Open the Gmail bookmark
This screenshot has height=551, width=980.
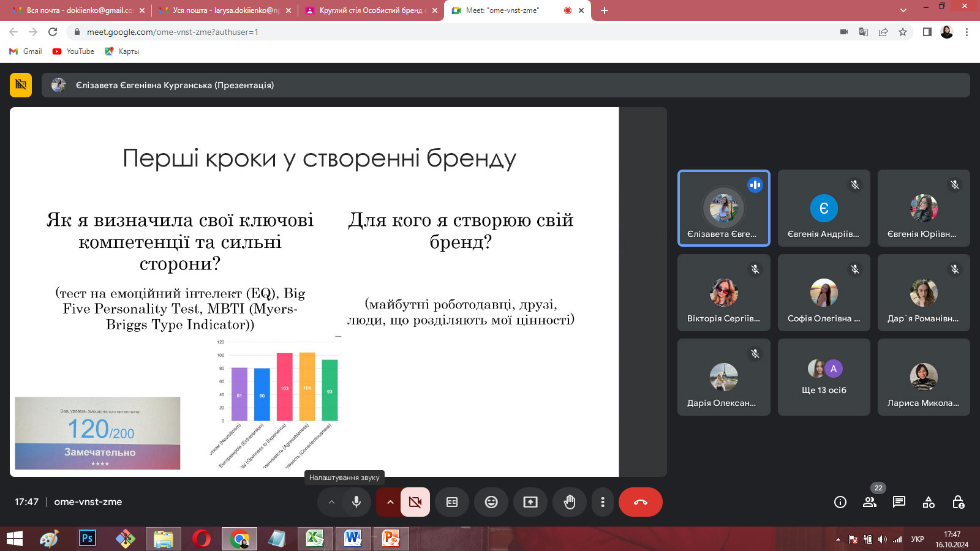[26, 51]
